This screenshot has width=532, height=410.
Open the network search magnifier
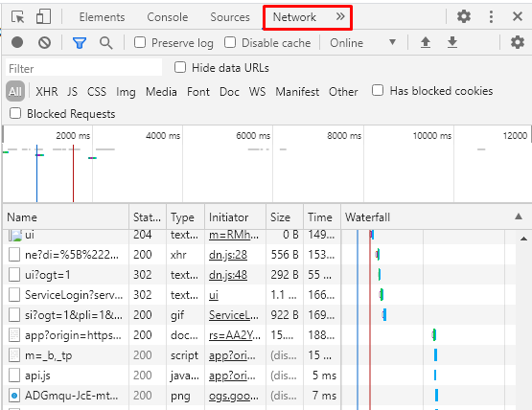pyautogui.click(x=106, y=43)
